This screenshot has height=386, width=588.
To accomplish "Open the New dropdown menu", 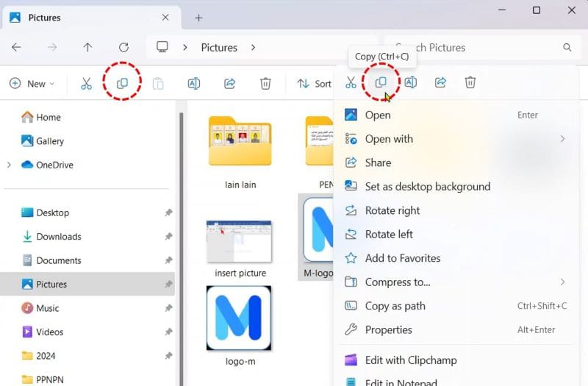I will (32, 84).
